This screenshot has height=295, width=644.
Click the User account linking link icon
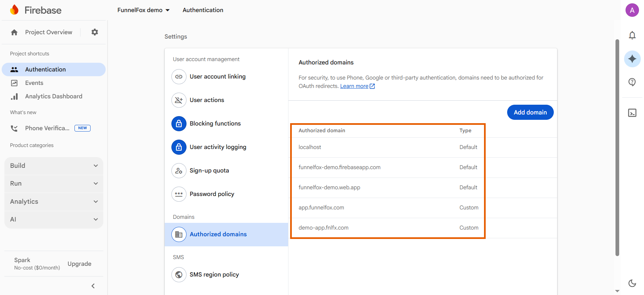pyautogui.click(x=179, y=77)
